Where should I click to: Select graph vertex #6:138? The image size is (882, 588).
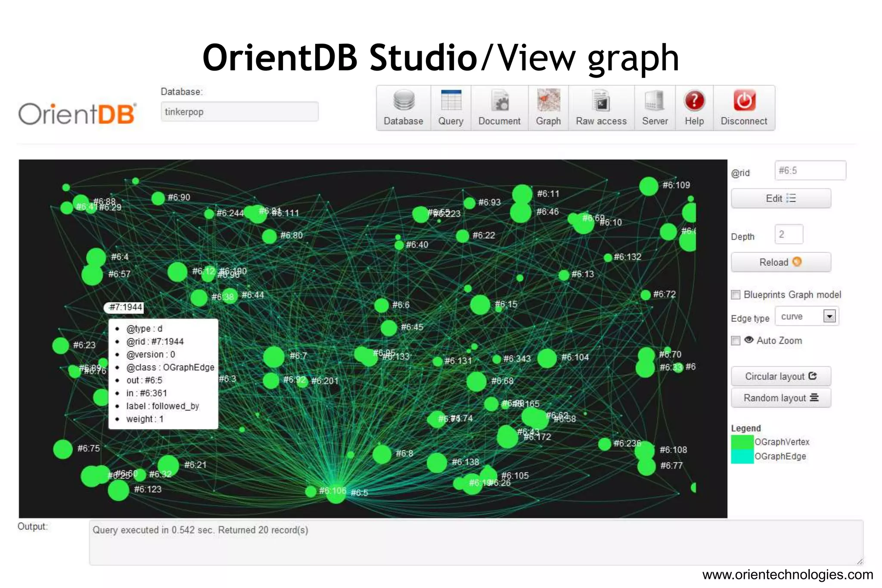click(437, 463)
